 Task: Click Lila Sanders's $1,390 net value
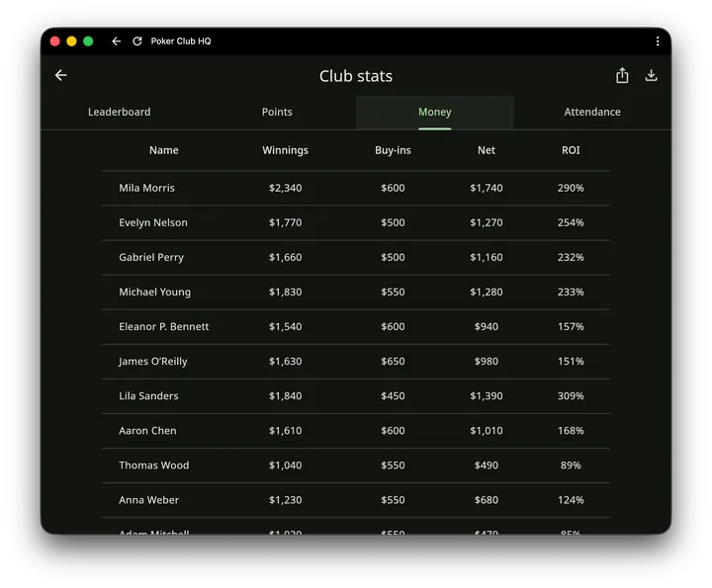(487, 396)
